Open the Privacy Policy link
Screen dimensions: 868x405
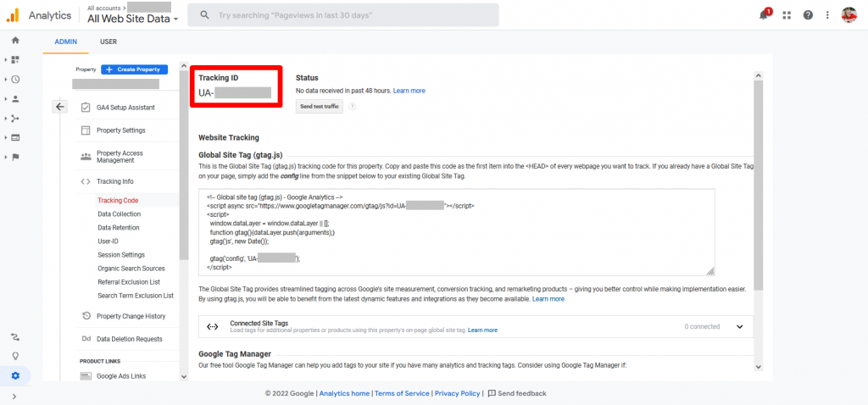(457, 393)
